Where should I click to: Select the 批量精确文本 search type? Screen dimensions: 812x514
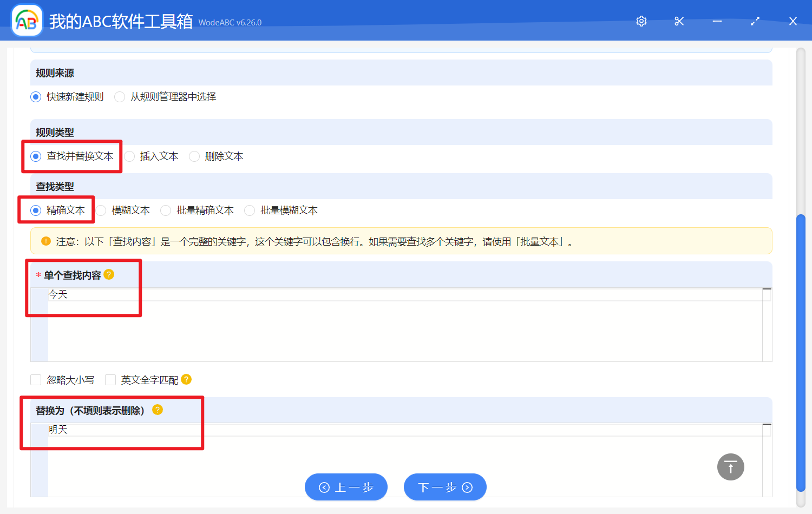click(165, 210)
